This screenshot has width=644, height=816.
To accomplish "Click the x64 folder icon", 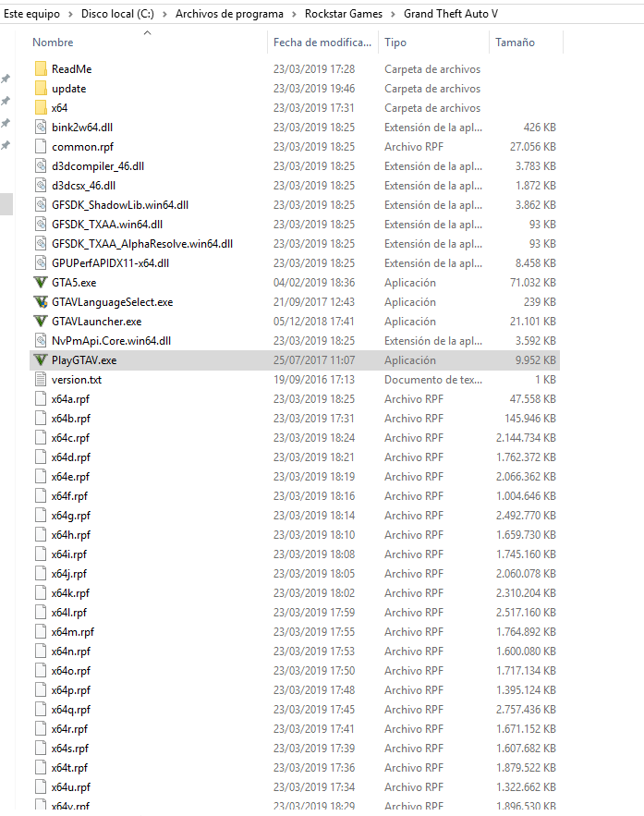I will point(41,108).
